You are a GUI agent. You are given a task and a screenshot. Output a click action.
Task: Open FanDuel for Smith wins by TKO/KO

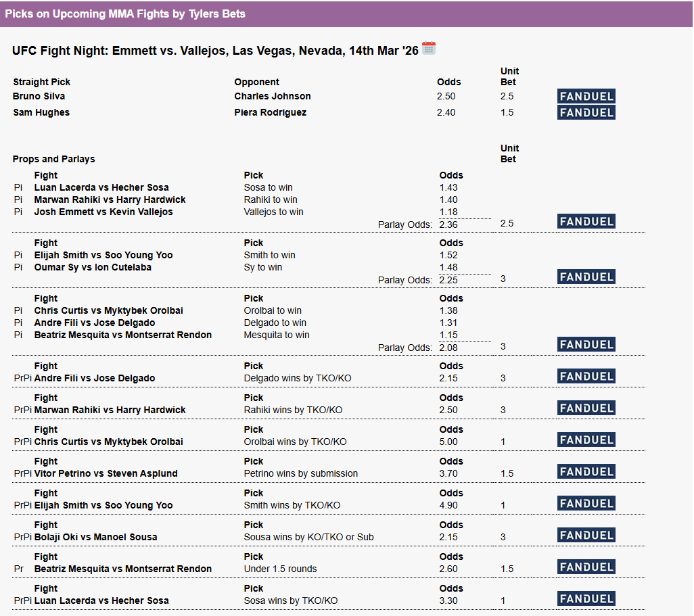[x=586, y=504]
